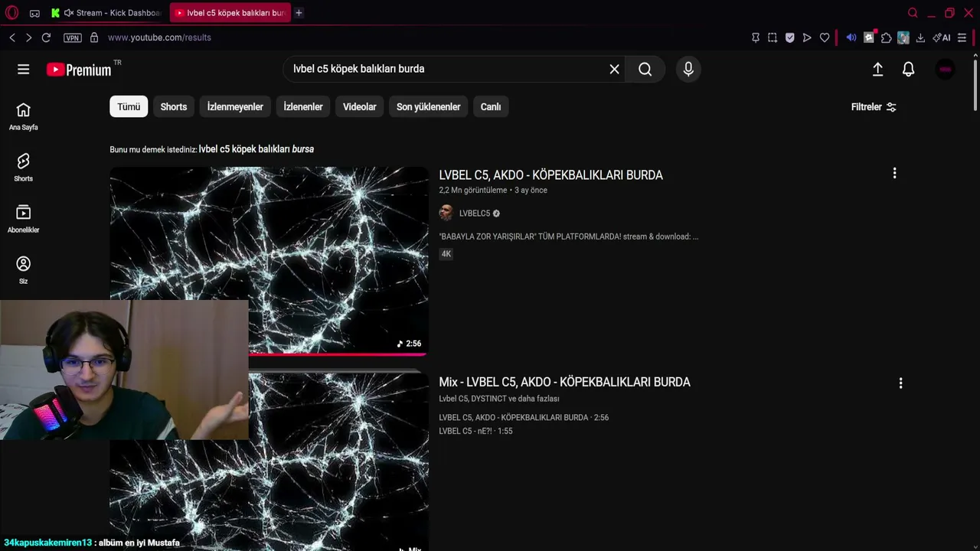Reload the YouTube results page

(46, 37)
